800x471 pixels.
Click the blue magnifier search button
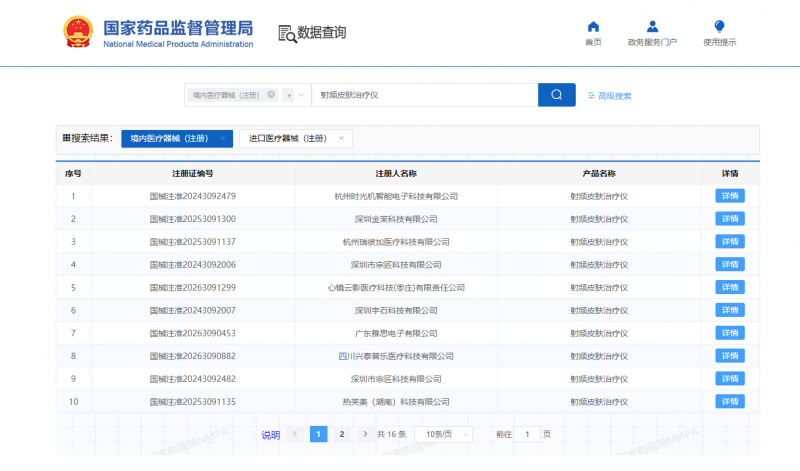[x=557, y=95]
